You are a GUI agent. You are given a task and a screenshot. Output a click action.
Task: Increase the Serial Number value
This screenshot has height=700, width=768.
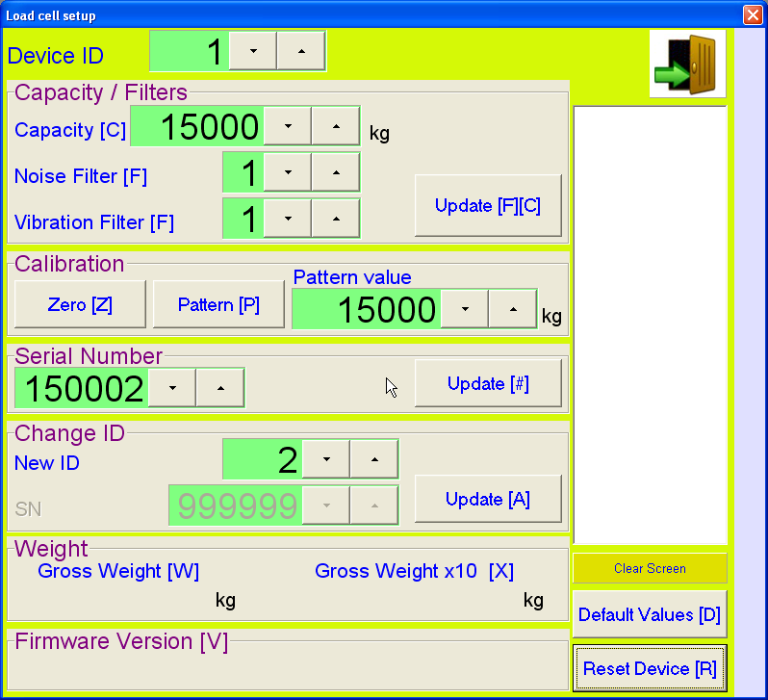coord(220,388)
